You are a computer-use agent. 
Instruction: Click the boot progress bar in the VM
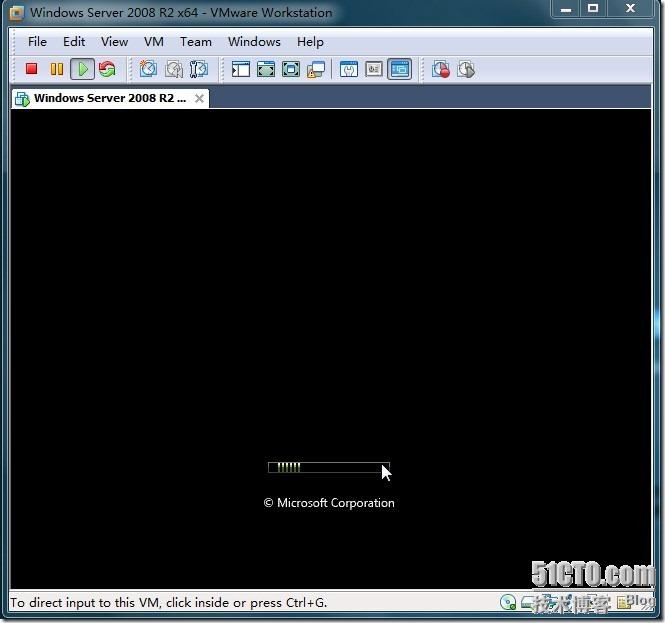click(x=329, y=467)
